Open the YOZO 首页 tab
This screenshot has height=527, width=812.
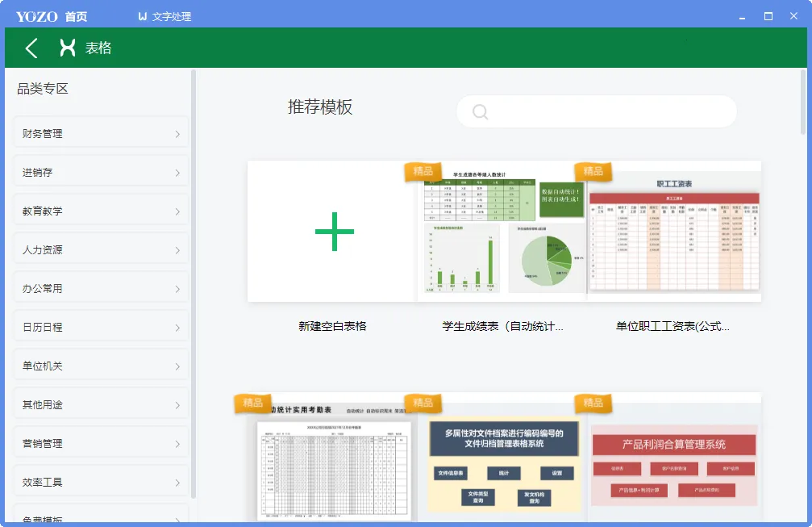point(52,17)
